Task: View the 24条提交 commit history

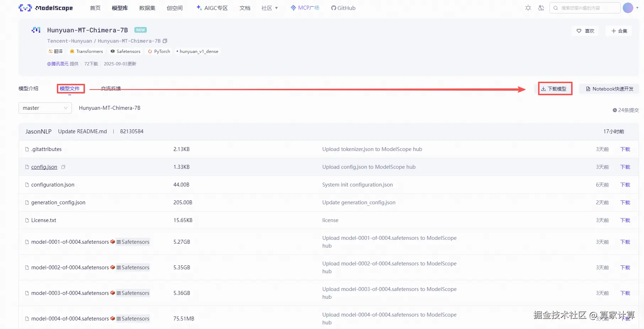Action: (626, 110)
